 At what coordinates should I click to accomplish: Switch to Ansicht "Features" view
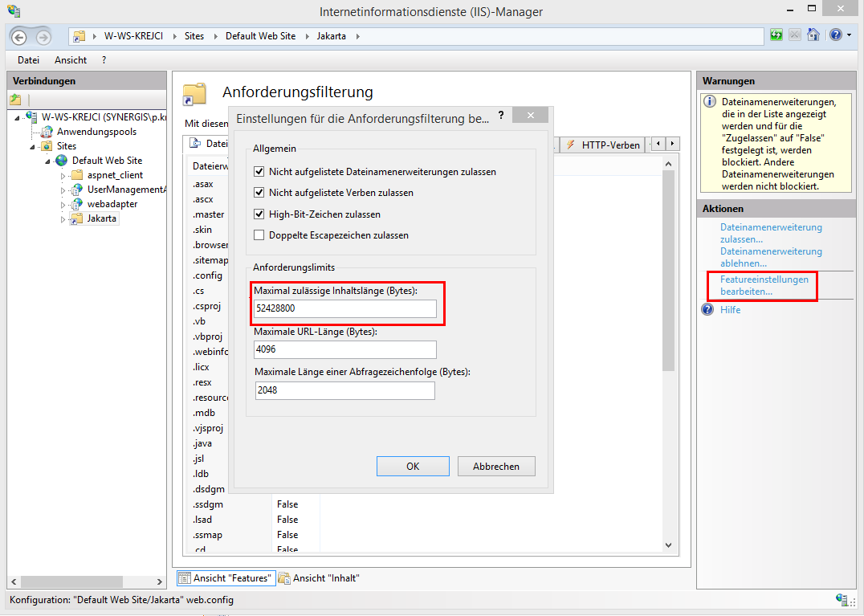click(226, 578)
